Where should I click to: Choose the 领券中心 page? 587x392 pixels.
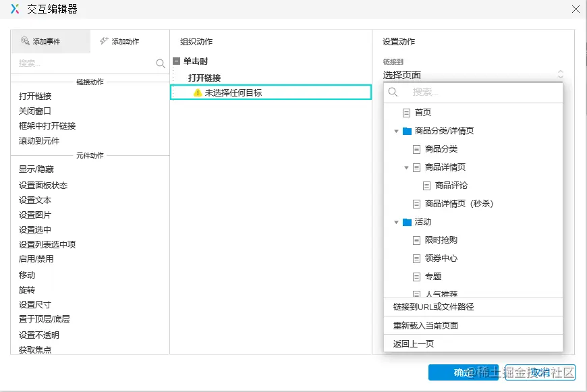pyautogui.click(x=441, y=258)
